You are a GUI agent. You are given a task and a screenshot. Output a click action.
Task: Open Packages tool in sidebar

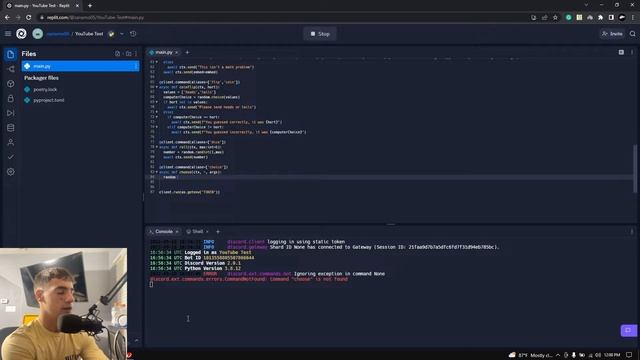(x=11, y=84)
